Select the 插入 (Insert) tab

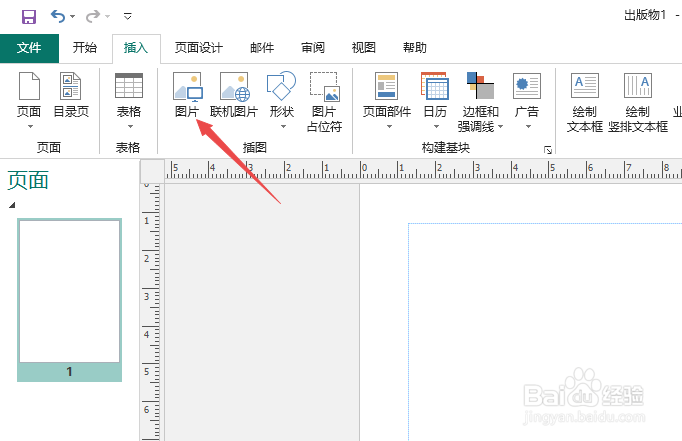point(136,47)
